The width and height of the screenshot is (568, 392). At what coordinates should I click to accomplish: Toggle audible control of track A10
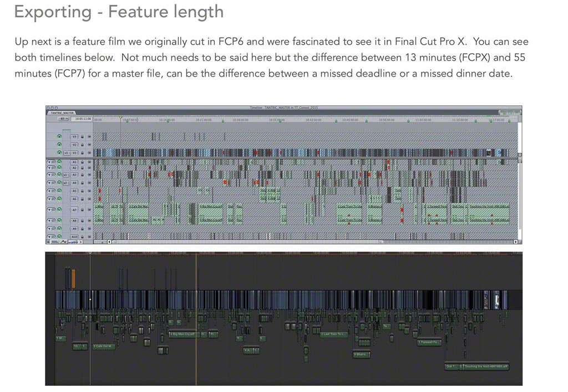59,236
